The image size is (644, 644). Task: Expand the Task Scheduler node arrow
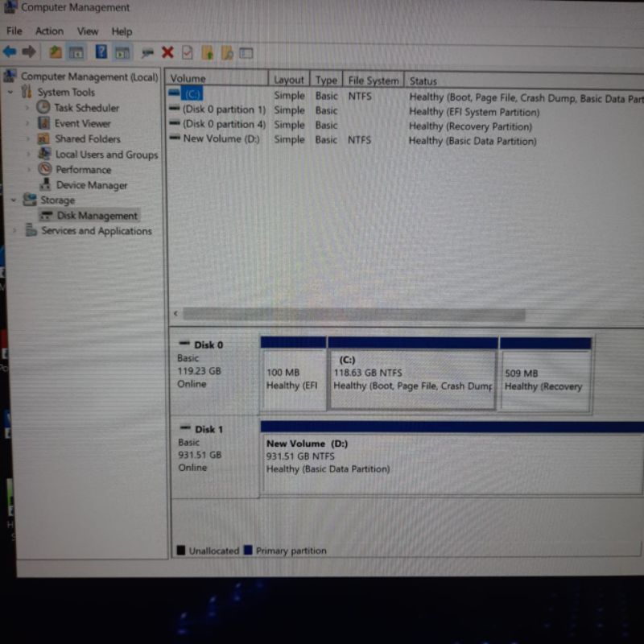click(x=27, y=108)
